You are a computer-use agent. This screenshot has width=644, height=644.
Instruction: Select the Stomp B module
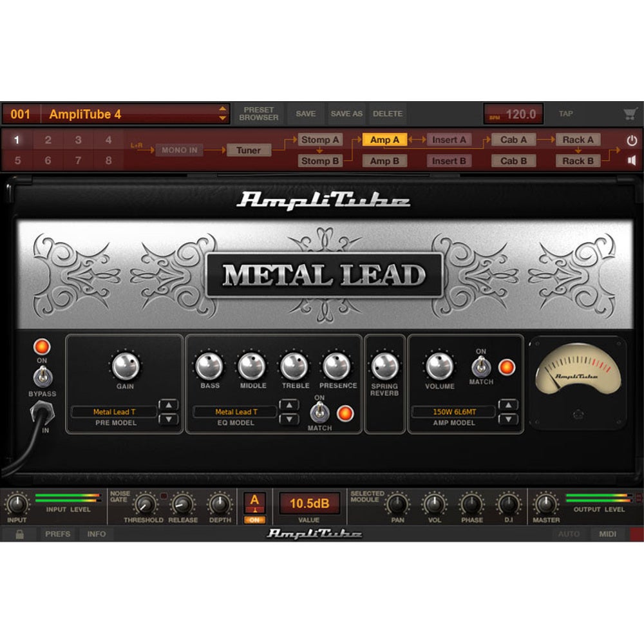320,161
